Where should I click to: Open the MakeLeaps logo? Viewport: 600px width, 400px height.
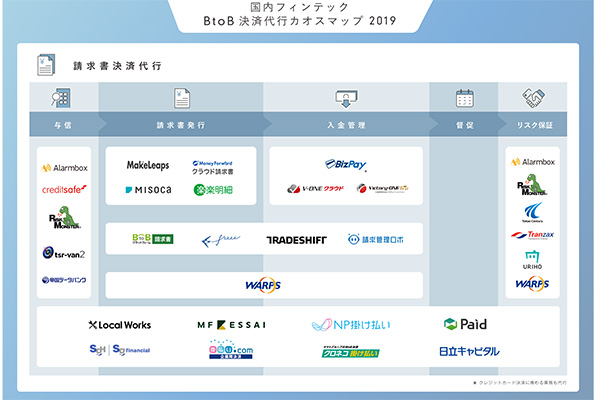pyautogui.click(x=148, y=165)
